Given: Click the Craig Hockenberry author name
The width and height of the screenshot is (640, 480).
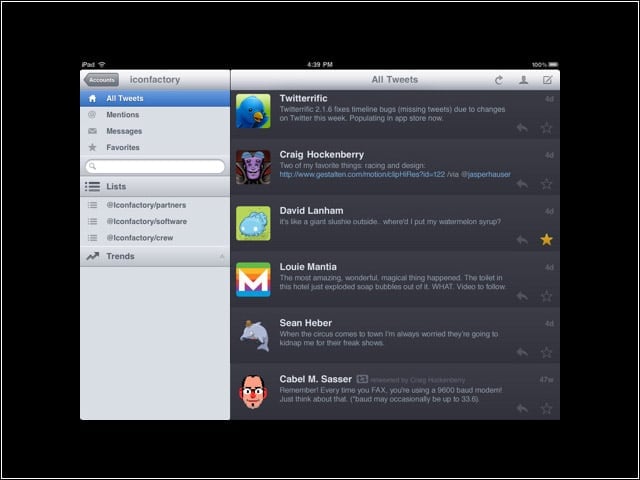Looking at the screenshot, I should point(322,155).
